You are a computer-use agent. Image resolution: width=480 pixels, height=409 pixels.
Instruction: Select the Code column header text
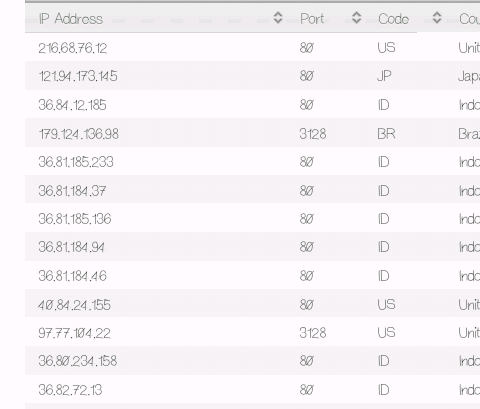pos(393,19)
